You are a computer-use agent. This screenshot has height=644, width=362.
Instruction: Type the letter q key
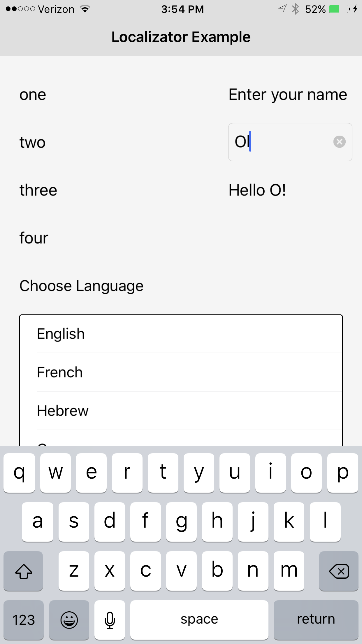click(x=19, y=473)
